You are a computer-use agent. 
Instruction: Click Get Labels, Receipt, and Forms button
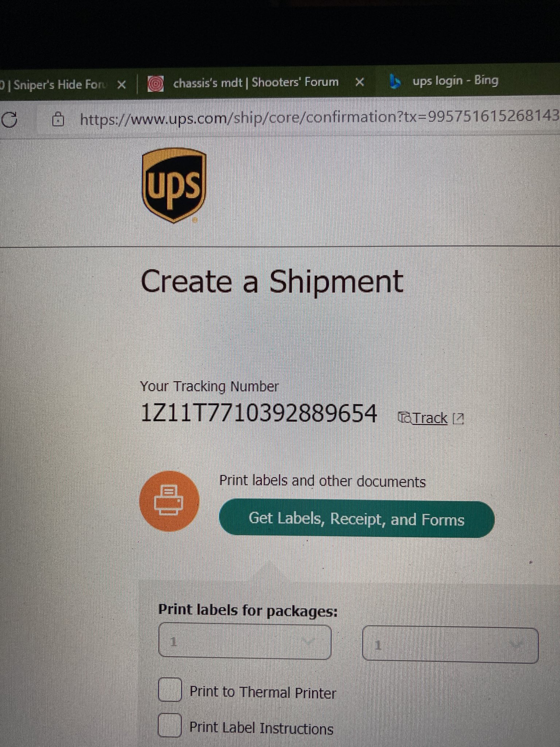pyautogui.click(x=357, y=519)
